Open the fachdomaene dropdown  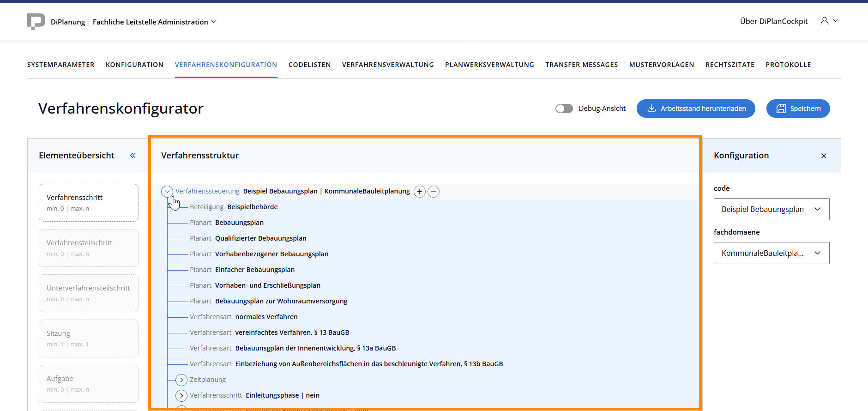[x=771, y=253]
